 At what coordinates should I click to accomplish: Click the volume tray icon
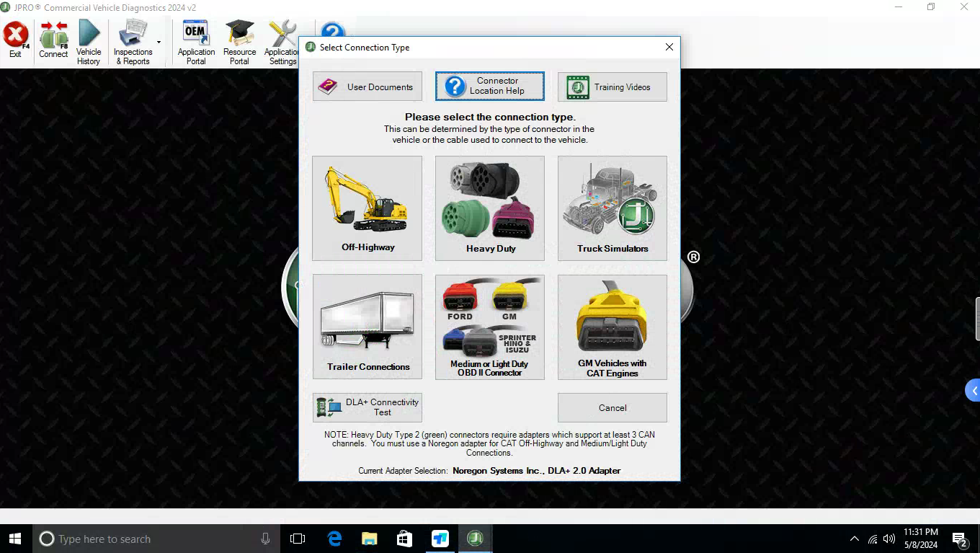click(x=889, y=539)
